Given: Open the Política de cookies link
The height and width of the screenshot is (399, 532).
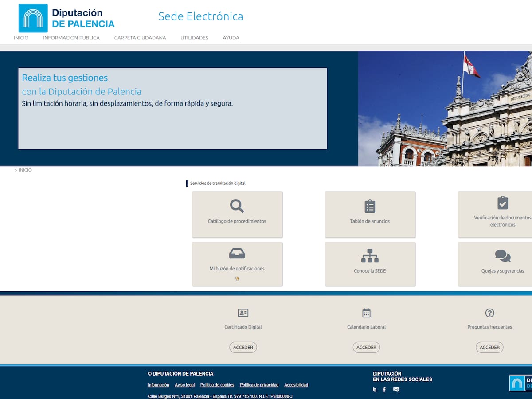Looking at the screenshot, I should [x=217, y=385].
